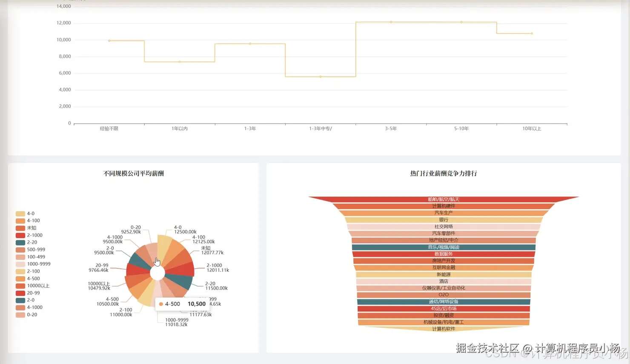Toggle the 10000以上 legend entry off
Screen dimensions: 630x364
coord(19,285)
